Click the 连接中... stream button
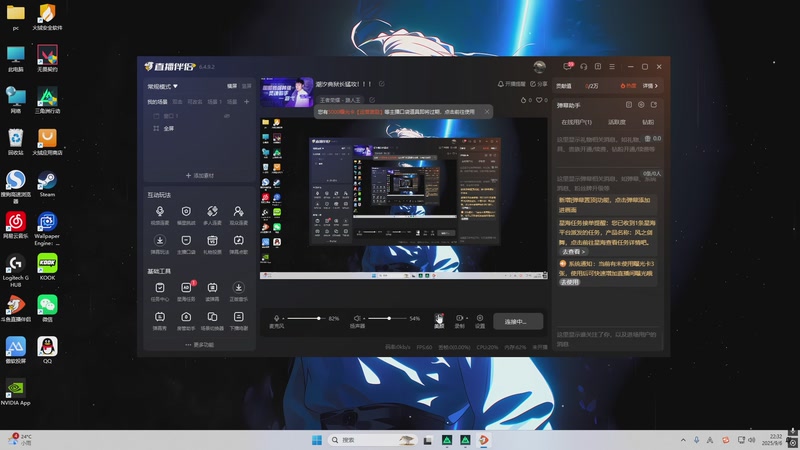 coord(518,321)
